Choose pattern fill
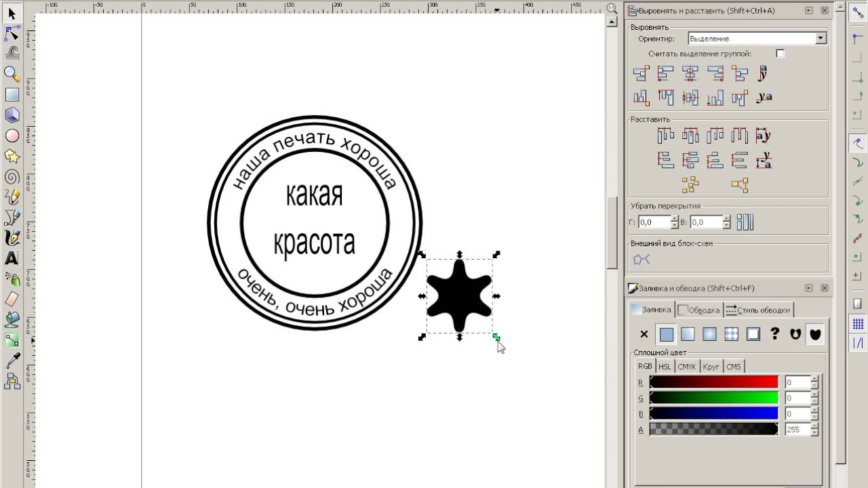The height and width of the screenshot is (488, 868). tap(731, 334)
